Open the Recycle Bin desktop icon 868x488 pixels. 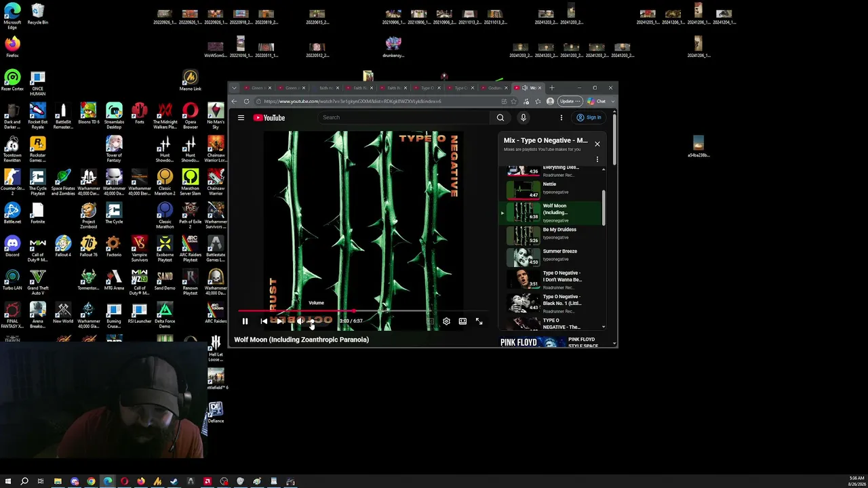(38, 14)
